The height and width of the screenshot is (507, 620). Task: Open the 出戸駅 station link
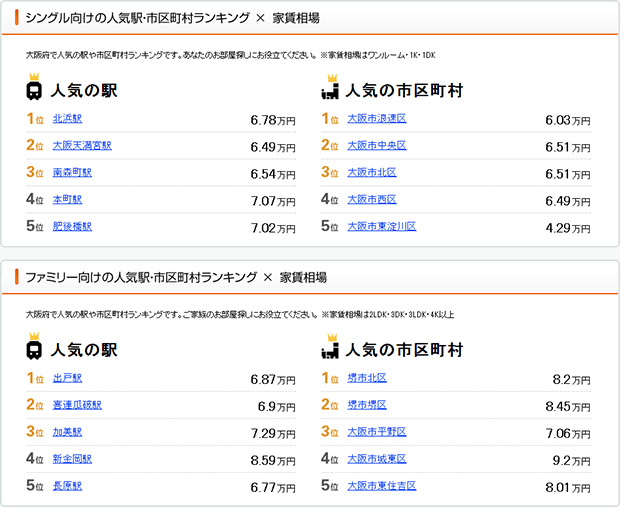click(67, 378)
